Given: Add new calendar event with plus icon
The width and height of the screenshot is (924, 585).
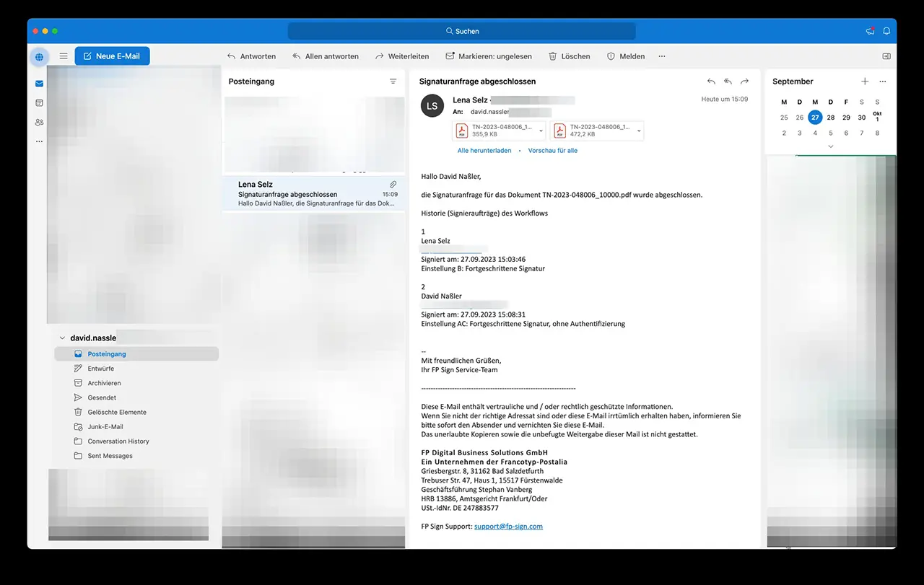Looking at the screenshot, I should (865, 82).
